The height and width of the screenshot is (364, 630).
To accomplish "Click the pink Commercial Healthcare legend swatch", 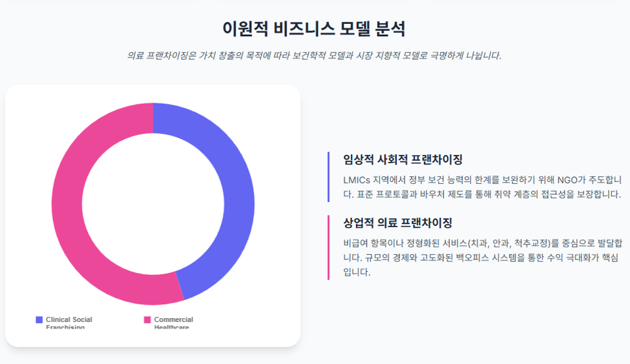I will (x=147, y=319).
